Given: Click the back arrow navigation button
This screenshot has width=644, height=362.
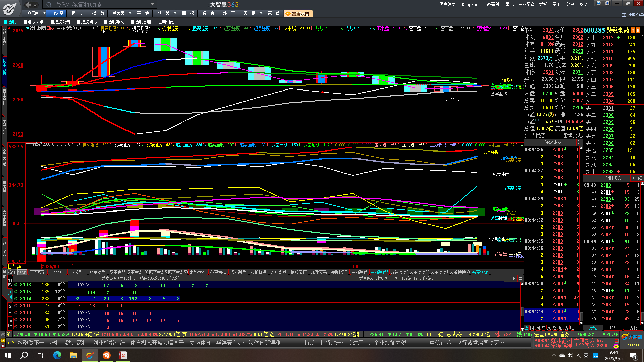Looking at the screenshot, I should tap(28, 5).
